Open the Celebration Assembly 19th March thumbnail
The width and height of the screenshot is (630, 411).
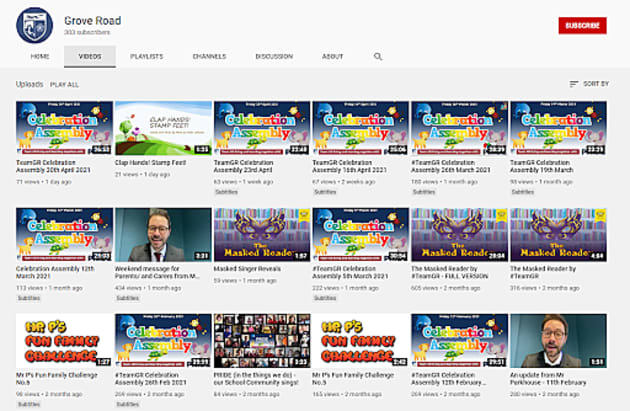click(x=558, y=128)
